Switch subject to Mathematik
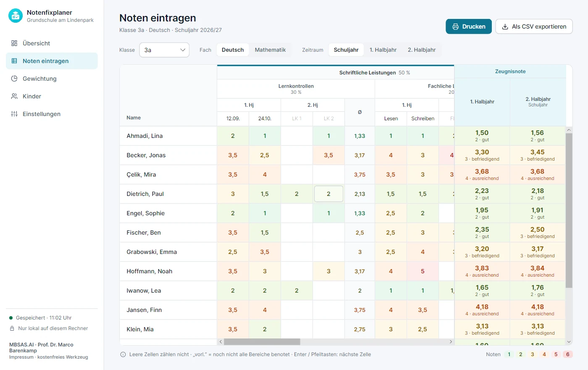 coord(270,50)
